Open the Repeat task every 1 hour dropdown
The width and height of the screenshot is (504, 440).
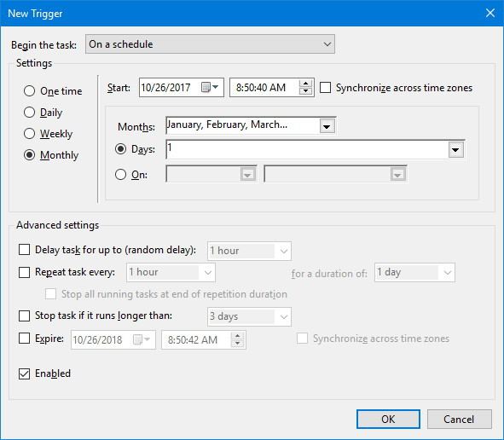pos(171,273)
